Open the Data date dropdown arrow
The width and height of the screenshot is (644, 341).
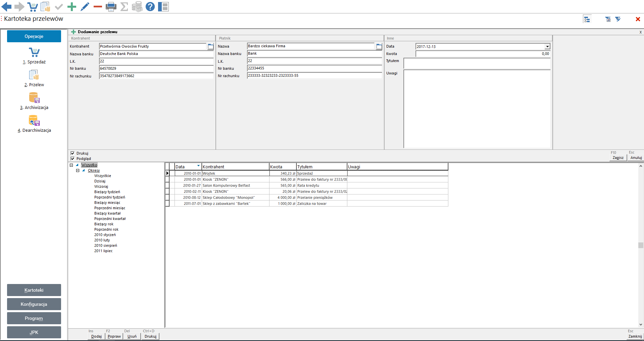pos(547,47)
